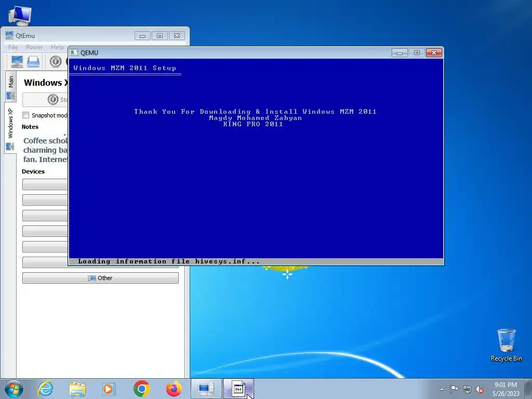Open Windows Explorer from the taskbar
The width and height of the screenshot is (532, 399).
tap(77, 389)
